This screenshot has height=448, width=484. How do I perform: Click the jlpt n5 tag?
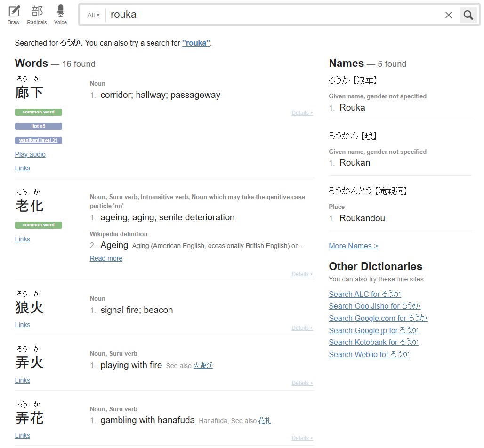pos(38,126)
